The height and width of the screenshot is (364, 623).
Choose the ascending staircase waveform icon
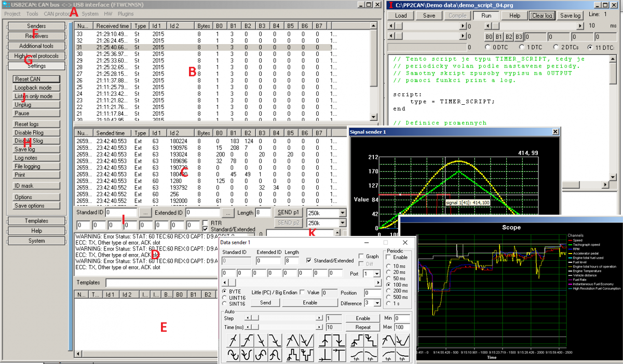(x=358, y=340)
